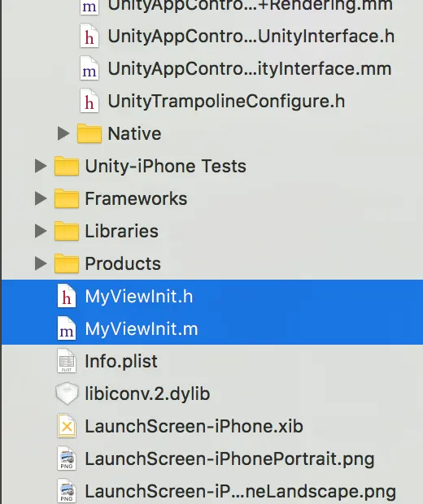Select the Frameworks folder label
Viewport: 423px width, 504px height.
coord(136,198)
